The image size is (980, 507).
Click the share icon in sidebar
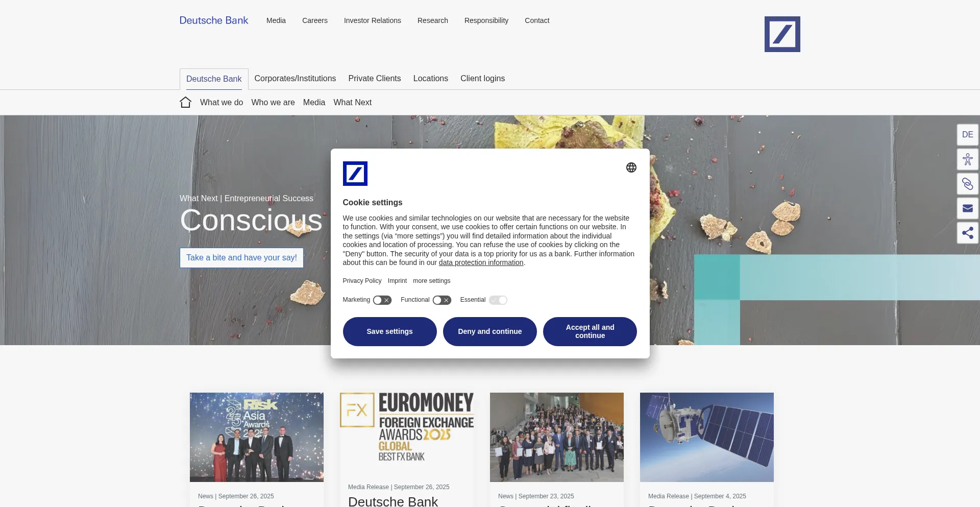[x=967, y=233]
